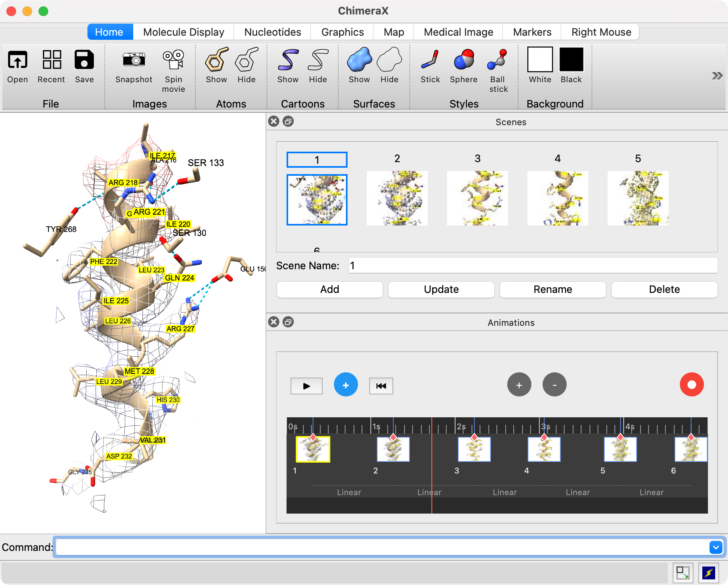Open the Graphics tab

(342, 32)
